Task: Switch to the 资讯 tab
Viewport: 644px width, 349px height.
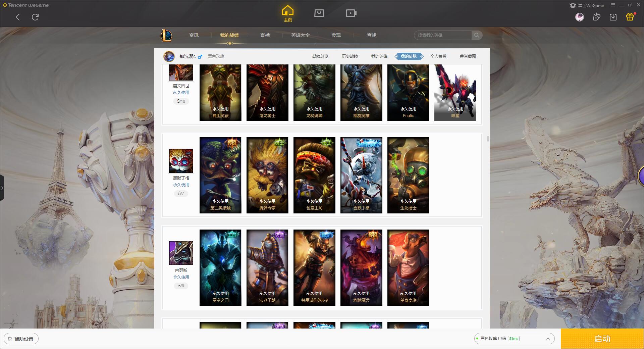Action: tap(194, 35)
